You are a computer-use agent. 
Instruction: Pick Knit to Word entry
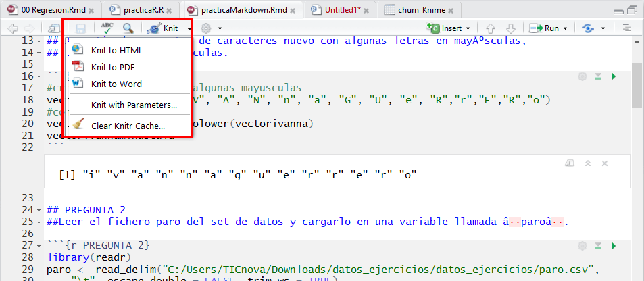116,84
